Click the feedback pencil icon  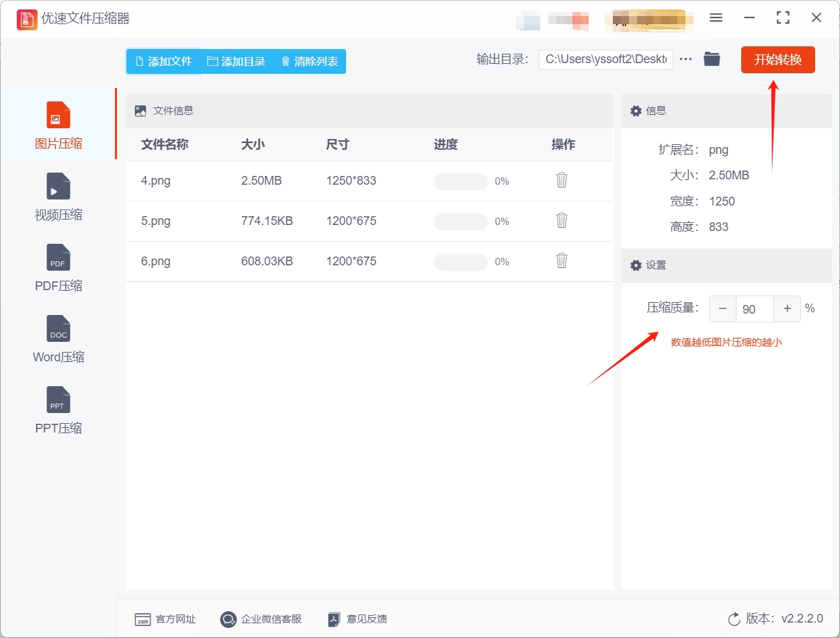point(334,619)
